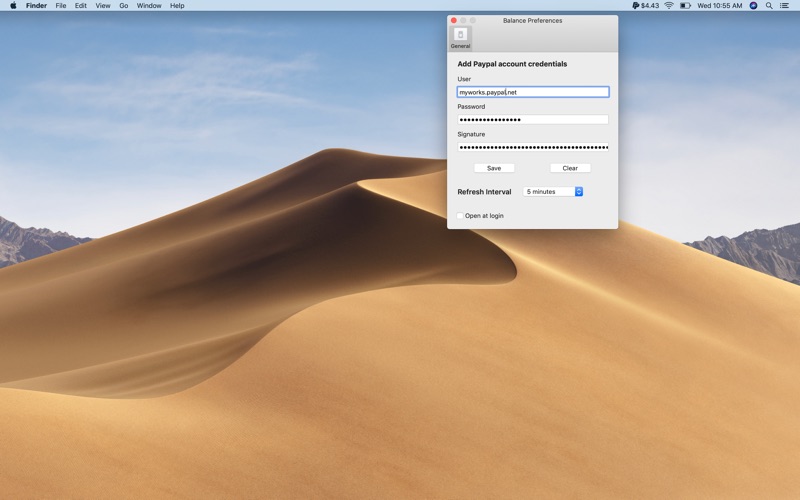Focus the Password field
Image resolution: width=800 pixels, height=500 pixels.
(533, 120)
